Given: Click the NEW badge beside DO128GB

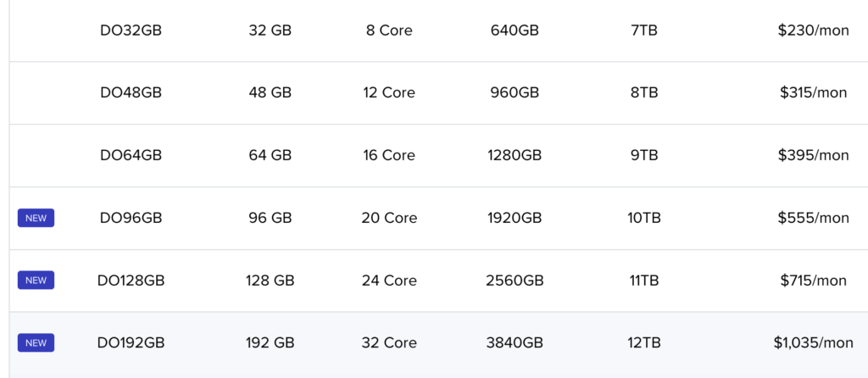Looking at the screenshot, I should point(36,280).
